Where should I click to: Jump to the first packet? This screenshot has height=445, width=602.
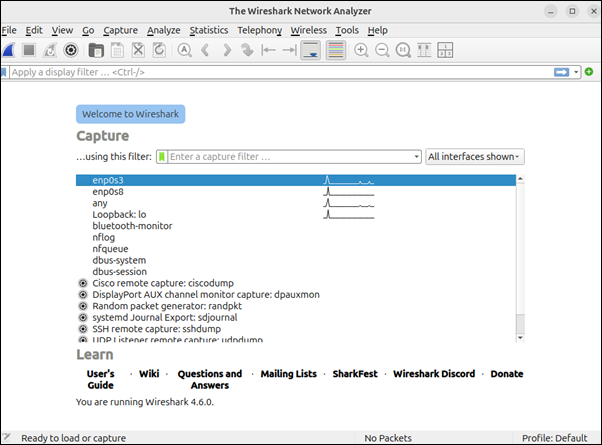pyautogui.click(x=268, y=50)
